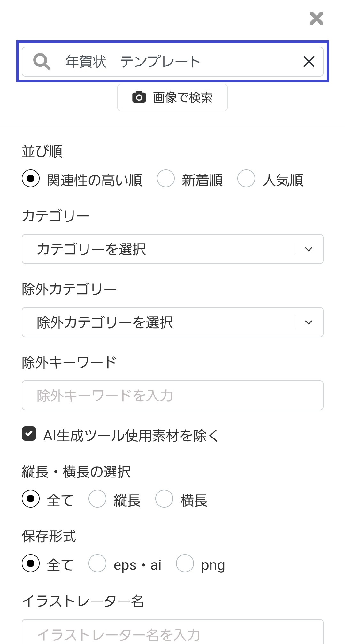Click the 年賀状 テンプレート search field
The image size is (345, 644).
click(x=179, y=61)
